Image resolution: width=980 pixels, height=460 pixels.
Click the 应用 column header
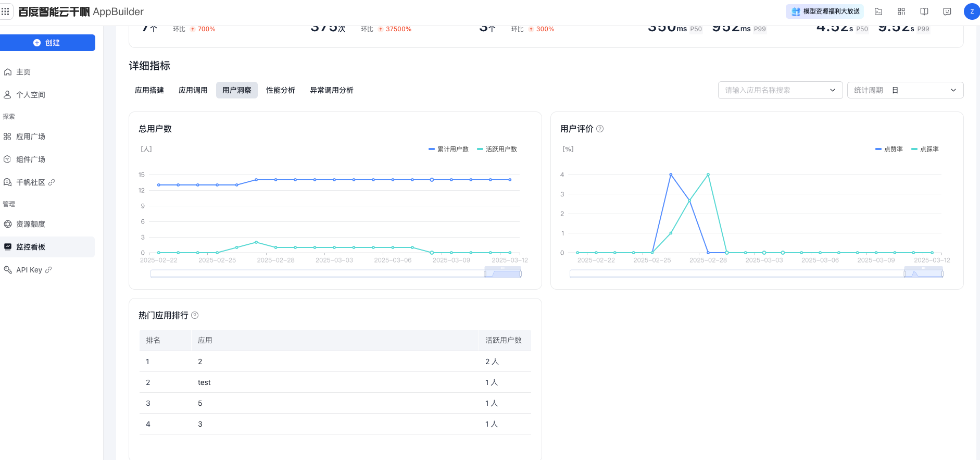335,340
